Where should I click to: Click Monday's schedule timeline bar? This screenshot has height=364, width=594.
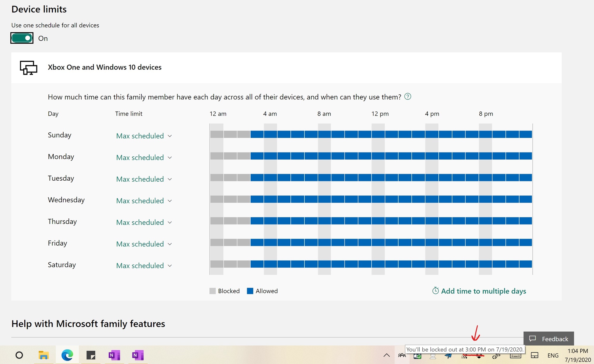point(371,156)
